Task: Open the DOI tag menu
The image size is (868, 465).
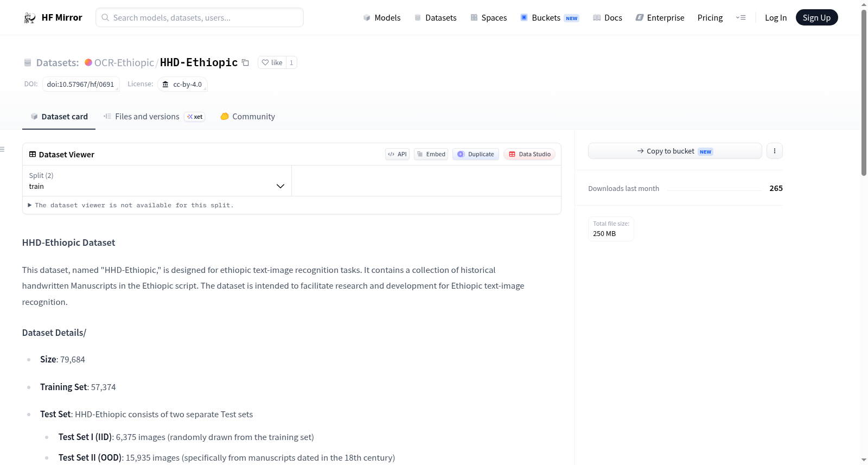Action: tap(81, 84)
